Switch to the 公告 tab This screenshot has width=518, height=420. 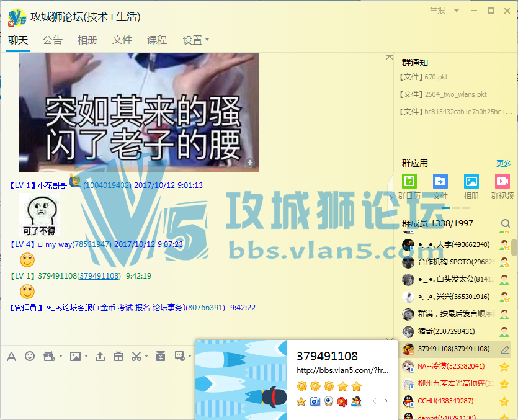click(x=53, y=40)
